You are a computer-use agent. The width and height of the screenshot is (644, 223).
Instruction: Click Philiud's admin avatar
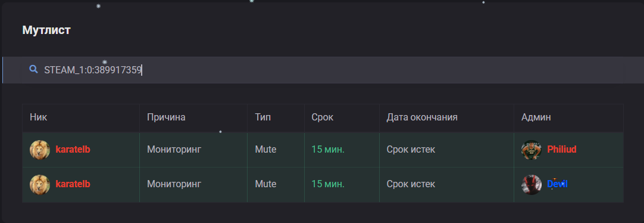click(532, 150)
